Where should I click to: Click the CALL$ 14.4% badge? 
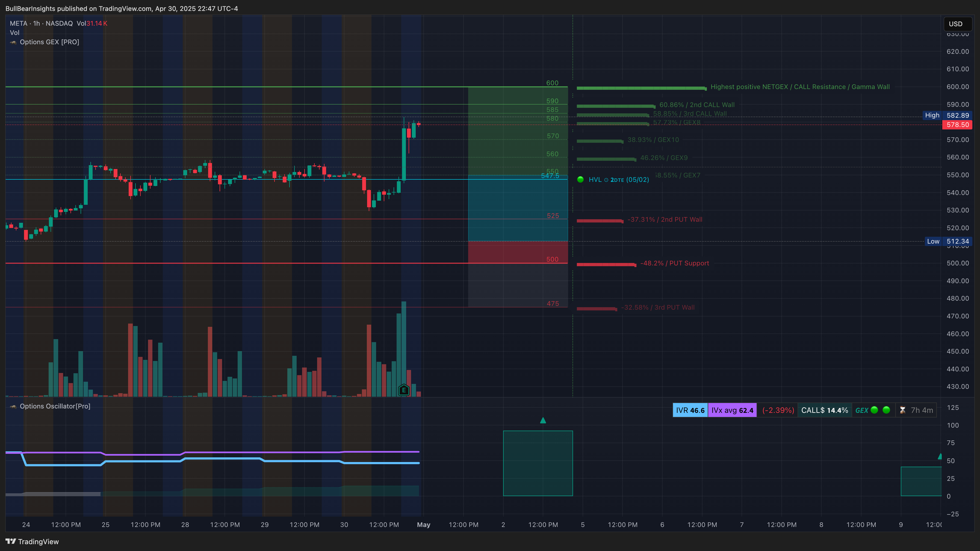[x=824, y=410]
